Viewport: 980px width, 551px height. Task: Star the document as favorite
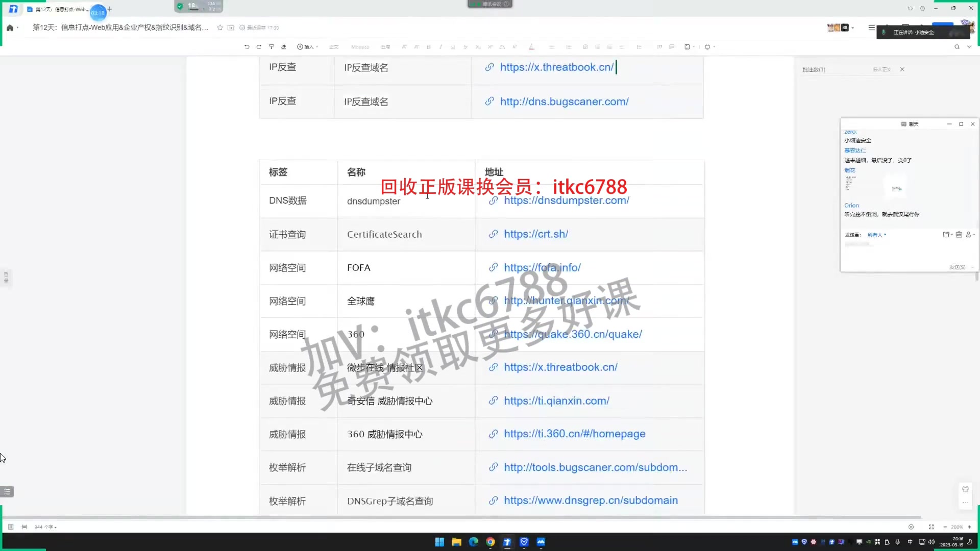coord(220,28)
